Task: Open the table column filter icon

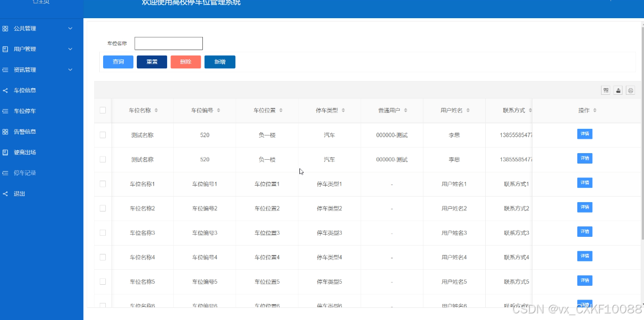Action: tap(605, 90)
